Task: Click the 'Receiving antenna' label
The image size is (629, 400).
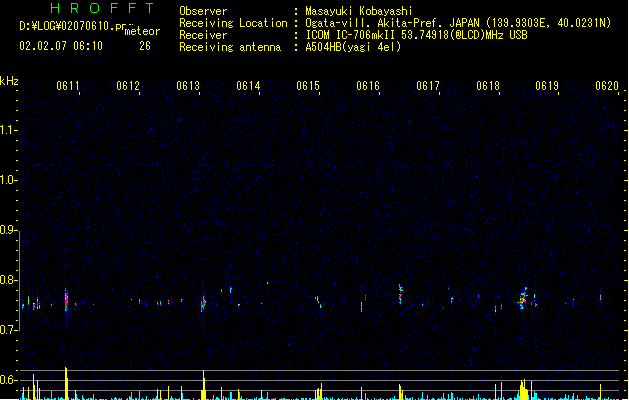Action: 230,47
